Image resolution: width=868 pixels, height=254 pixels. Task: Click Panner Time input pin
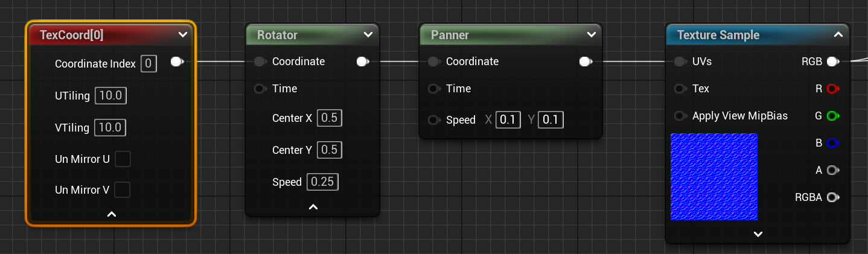point(433,89)
